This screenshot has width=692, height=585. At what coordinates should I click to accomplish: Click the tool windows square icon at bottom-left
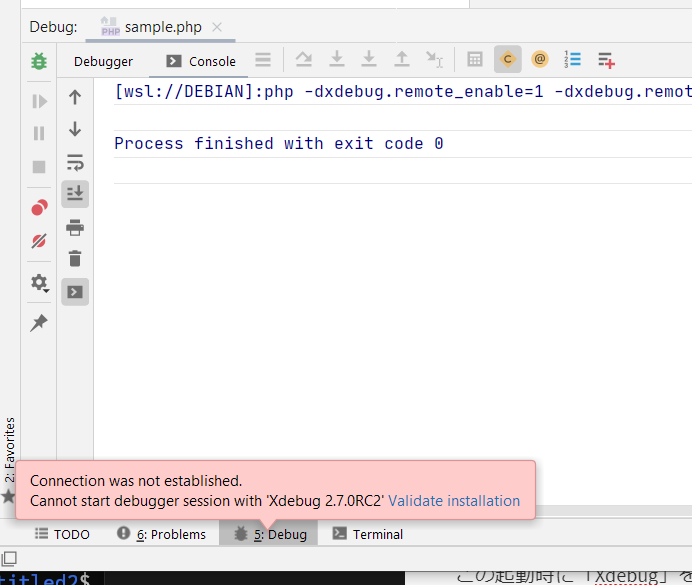9,559
